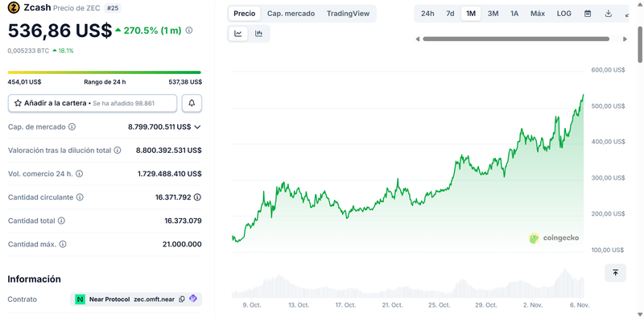
Task: Switch chart range to 7d
Action: click(450, 14)
